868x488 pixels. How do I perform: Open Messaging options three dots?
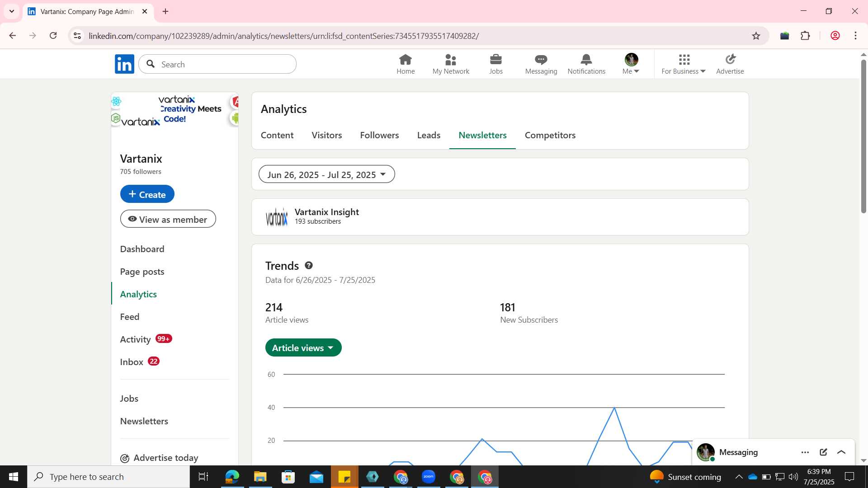point(805,452)
